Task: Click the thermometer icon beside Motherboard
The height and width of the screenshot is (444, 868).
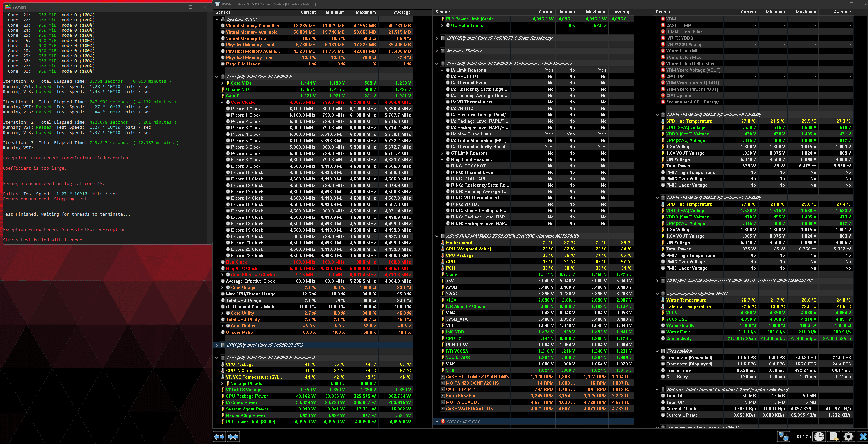Action: pos(442,242)
